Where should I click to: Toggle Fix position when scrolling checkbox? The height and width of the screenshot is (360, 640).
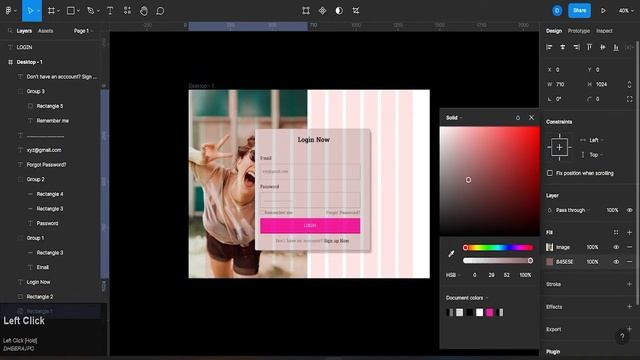coord(550,173)
